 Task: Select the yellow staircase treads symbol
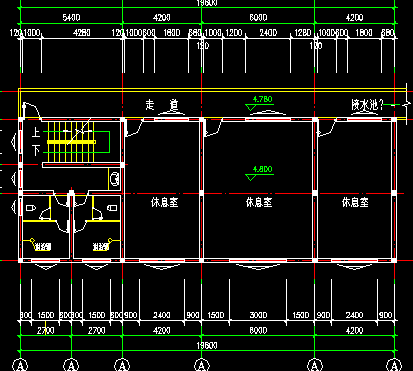[x=71, y=142]
